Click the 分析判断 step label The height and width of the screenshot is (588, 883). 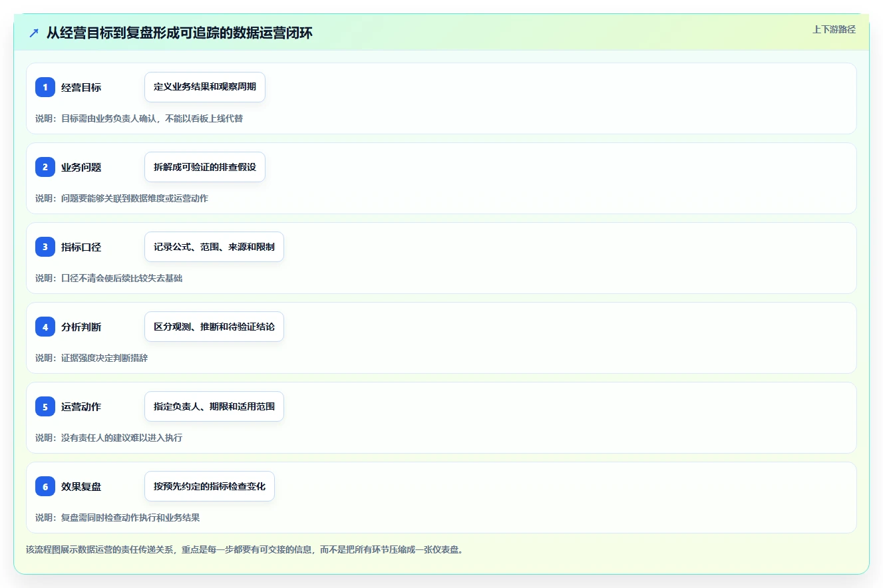pyautogui.click(x=81, y=327)
